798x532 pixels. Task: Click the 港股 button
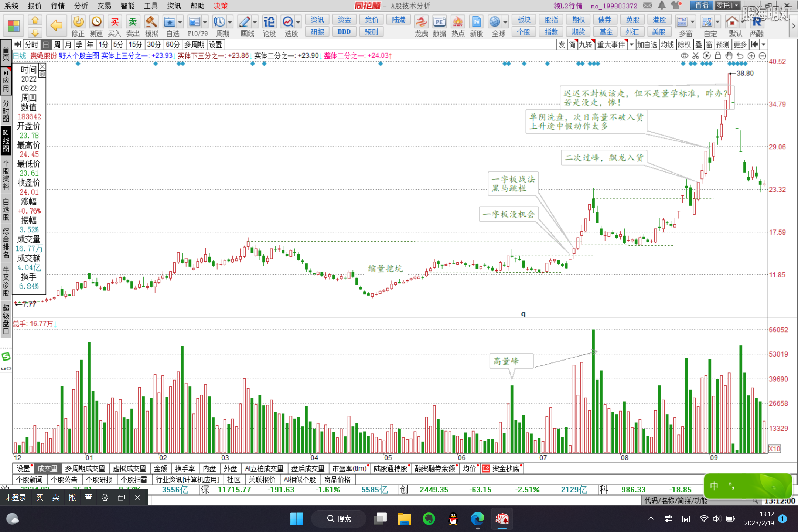[x=659, y=20]
